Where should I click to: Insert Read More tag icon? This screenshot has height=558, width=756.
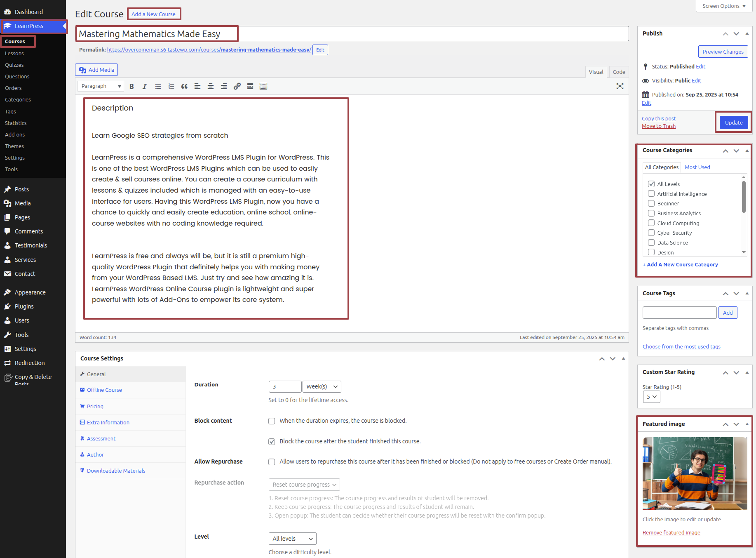point(250,86)
